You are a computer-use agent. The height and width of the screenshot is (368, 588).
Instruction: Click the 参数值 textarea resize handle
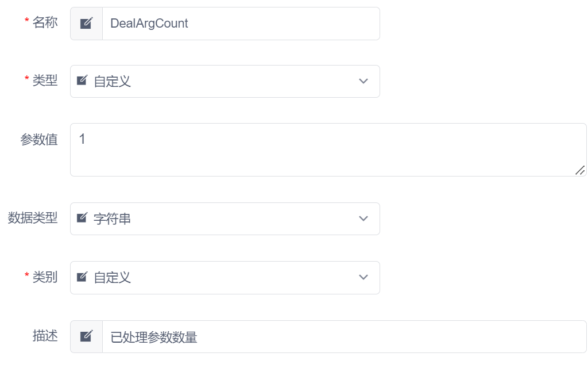[x=580, y=170]
